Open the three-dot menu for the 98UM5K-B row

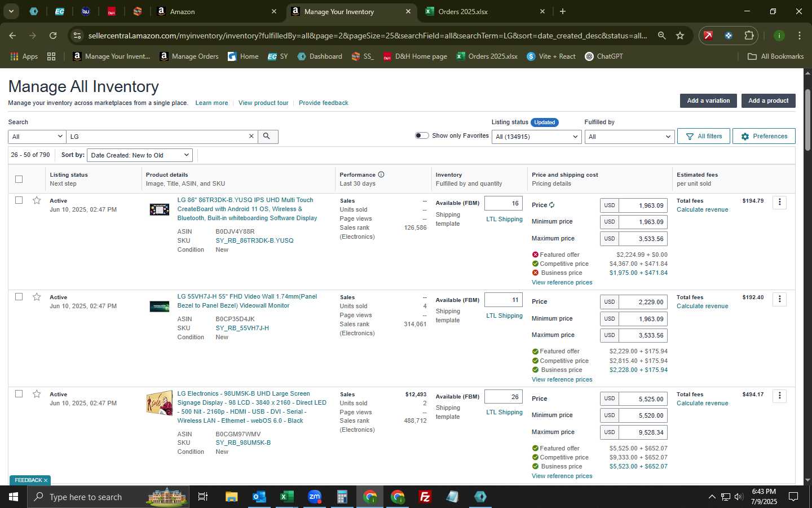(779, 396)
